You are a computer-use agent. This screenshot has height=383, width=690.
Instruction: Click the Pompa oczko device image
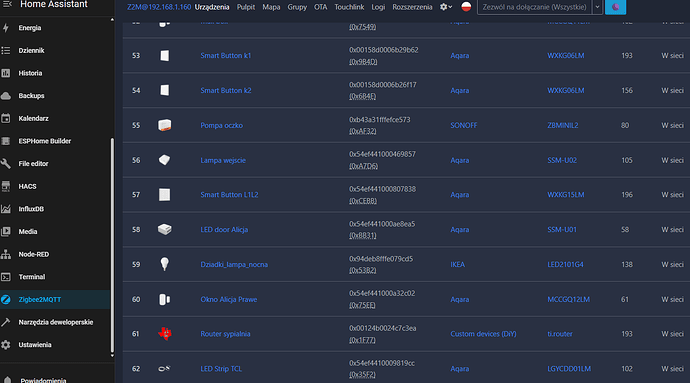tap(165, 125)
